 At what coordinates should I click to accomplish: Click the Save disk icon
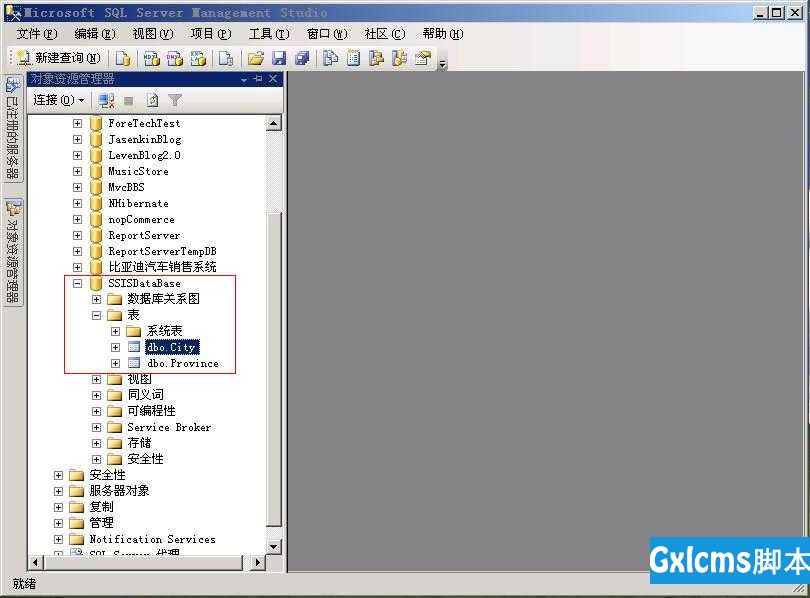click(279, 58)
